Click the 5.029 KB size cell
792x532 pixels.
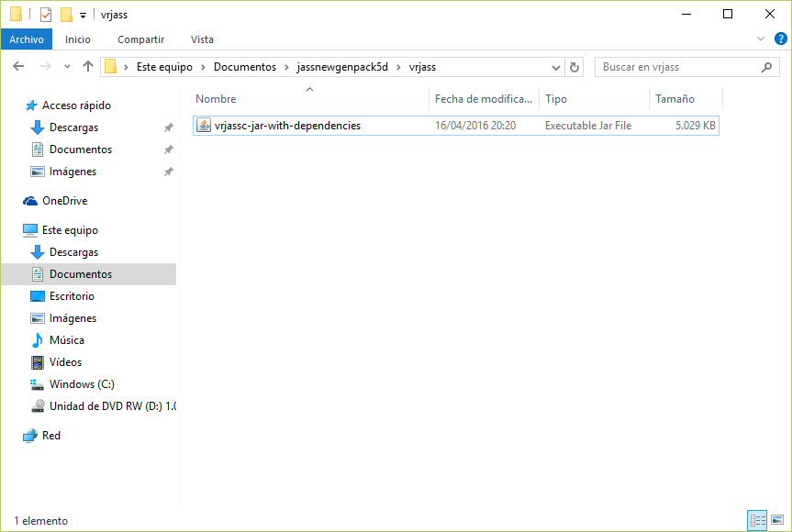(x=695, y=125)
